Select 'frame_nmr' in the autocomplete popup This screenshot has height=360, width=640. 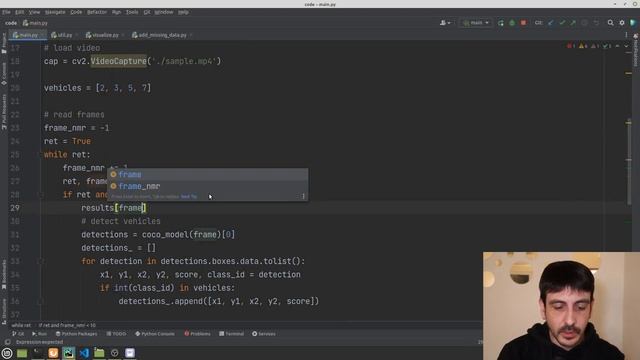click(x=207, y=186)
